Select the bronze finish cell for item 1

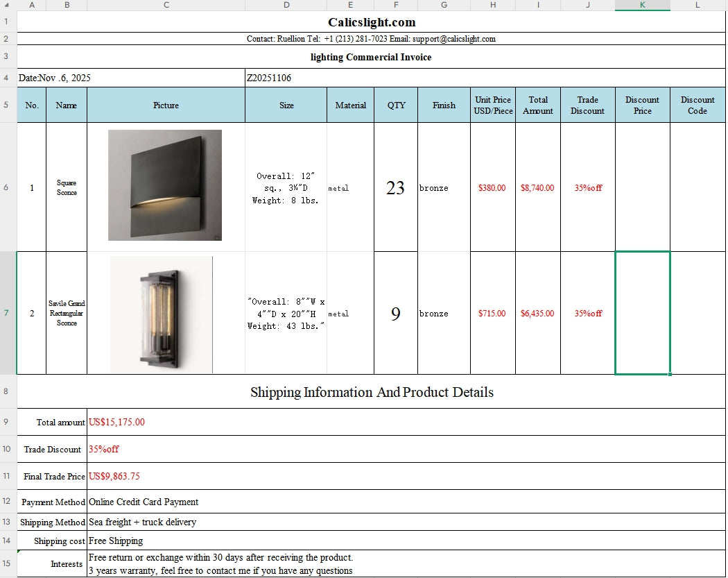pos(443,187)
